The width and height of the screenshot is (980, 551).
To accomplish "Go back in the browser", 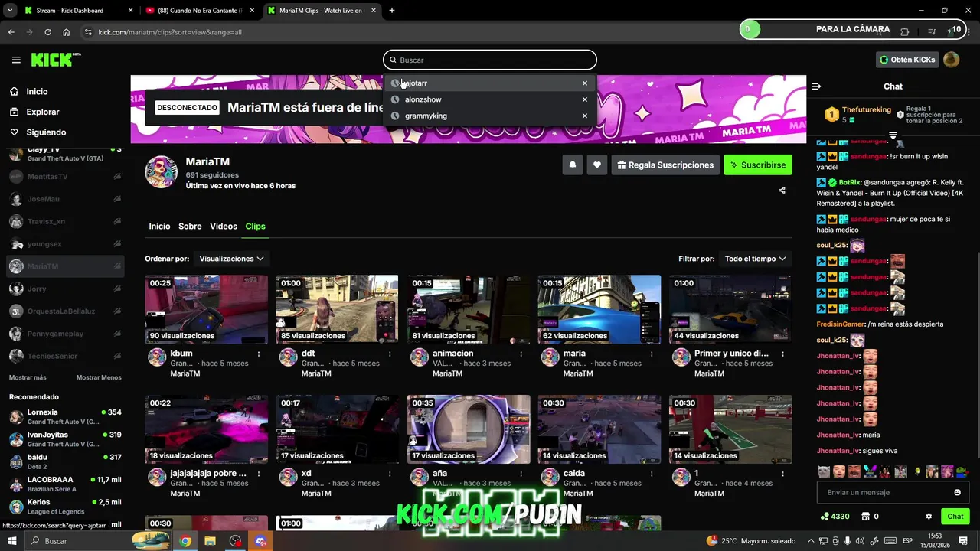I will coord(11,32).
